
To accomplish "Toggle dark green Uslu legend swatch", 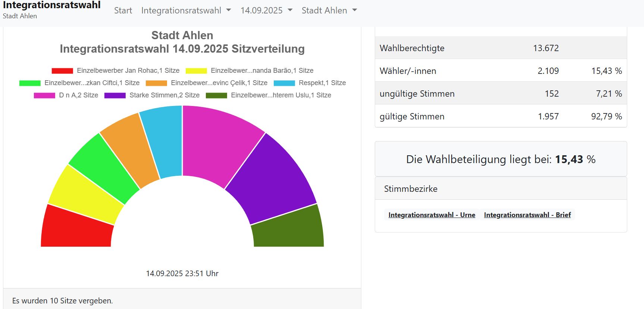I will 216,96.
